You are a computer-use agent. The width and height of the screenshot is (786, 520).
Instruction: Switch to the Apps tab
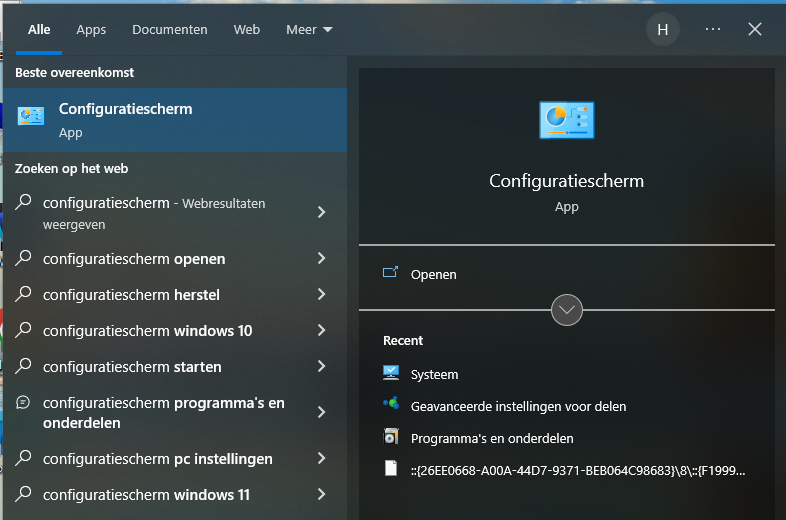tap(91, 30)
